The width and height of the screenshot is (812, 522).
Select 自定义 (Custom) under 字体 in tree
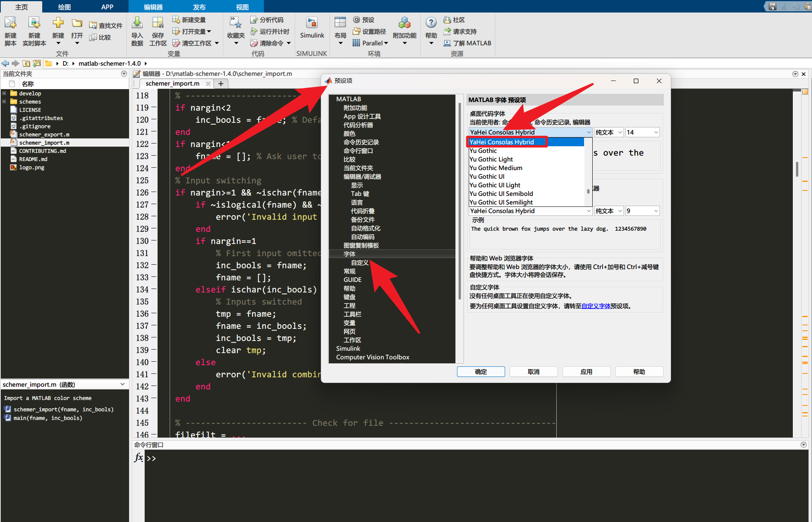point(360,262)
